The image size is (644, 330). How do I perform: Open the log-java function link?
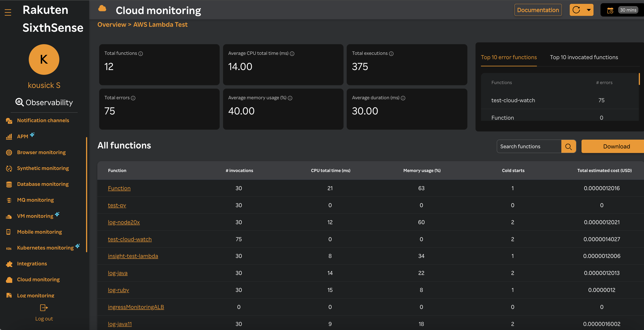click(118, 273)
